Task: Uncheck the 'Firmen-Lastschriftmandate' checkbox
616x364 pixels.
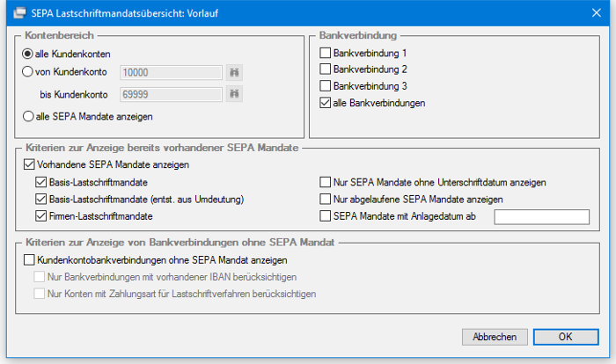Action: pyautogui.click(x=40, y=216)
